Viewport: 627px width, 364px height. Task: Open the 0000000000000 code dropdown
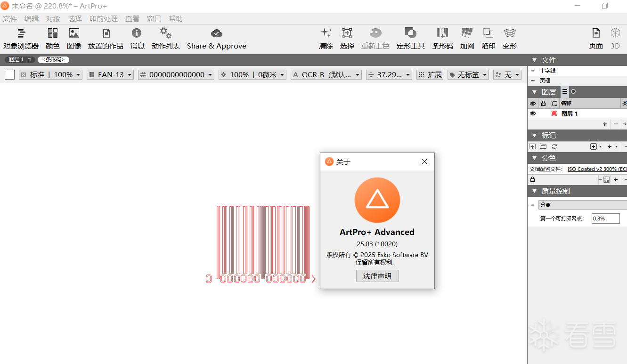click(x=176, y=74)
